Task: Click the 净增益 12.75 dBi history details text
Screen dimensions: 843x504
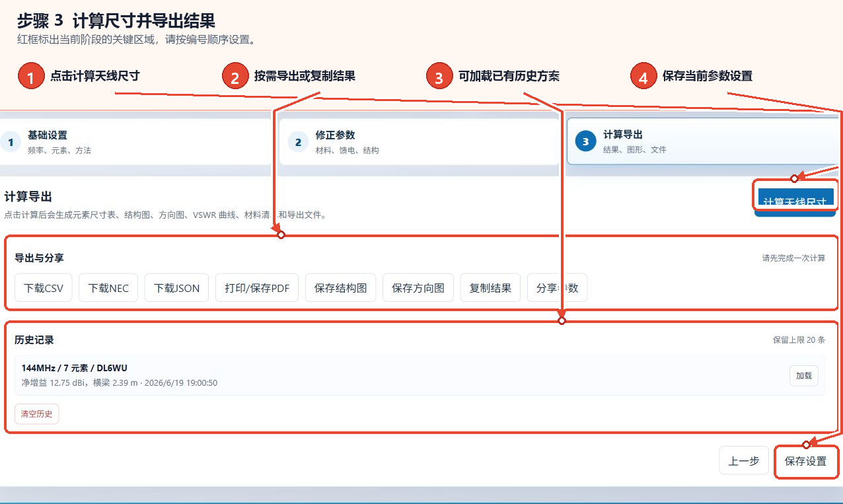Action: [120, 383]
